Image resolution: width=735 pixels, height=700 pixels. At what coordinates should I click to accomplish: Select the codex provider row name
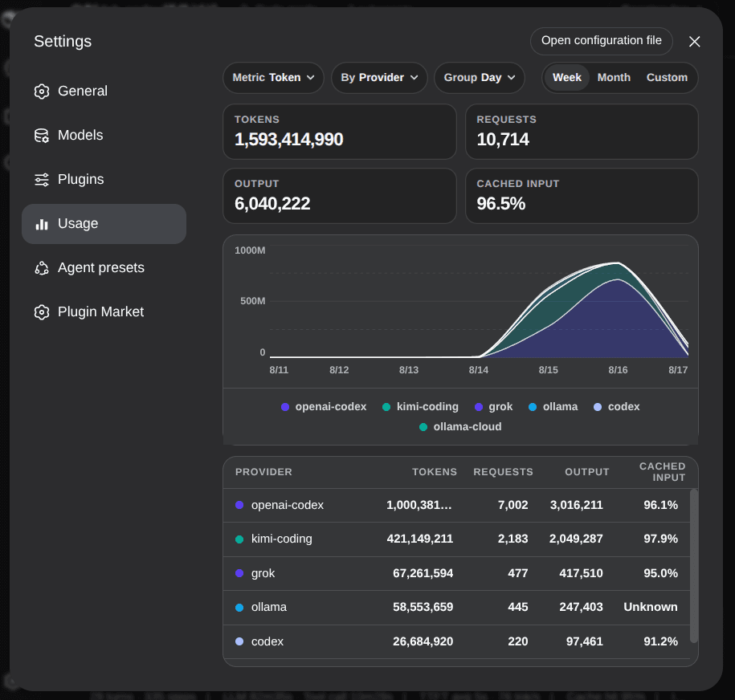[x=267, y=641]
